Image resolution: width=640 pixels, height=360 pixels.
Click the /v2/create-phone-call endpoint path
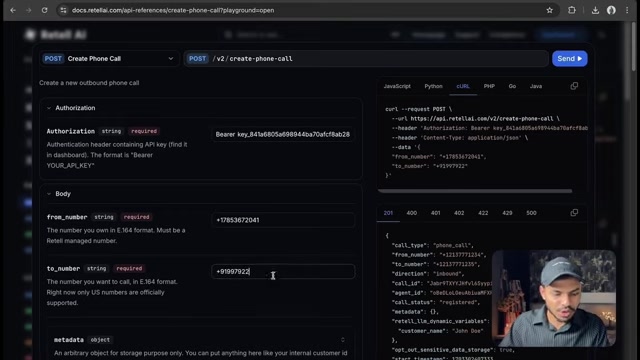(x=252, y=59)
